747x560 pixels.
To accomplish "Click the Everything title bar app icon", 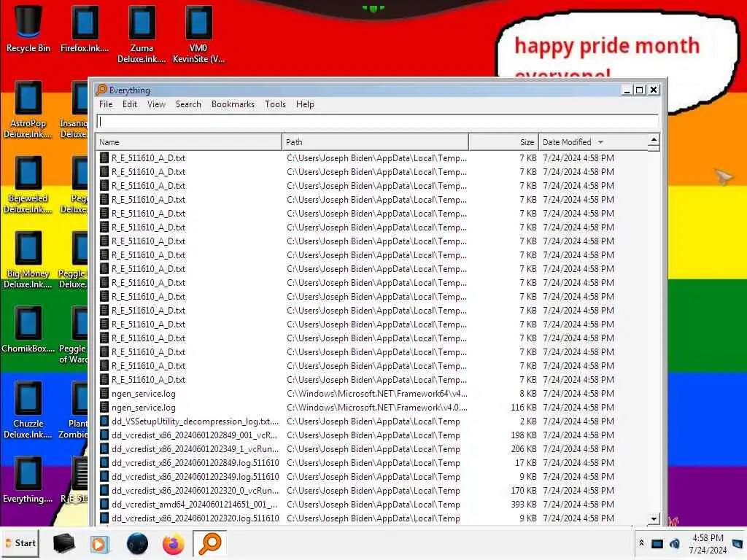I will click(101, 90).
